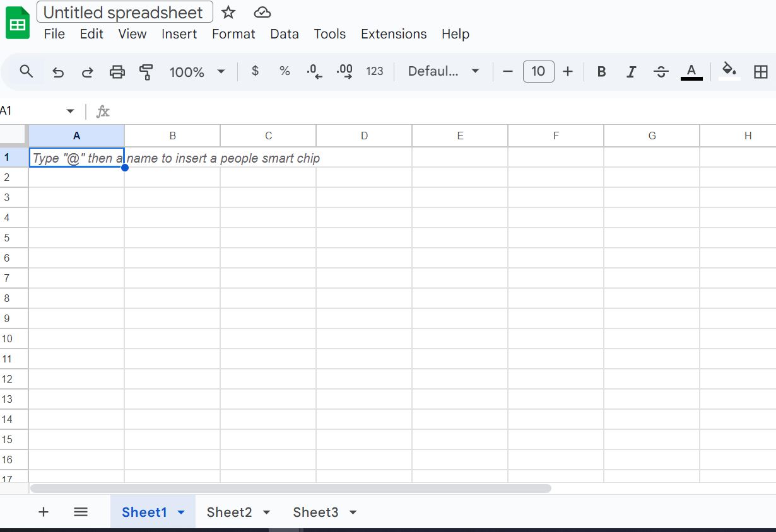Click the print icon

(x=117, y=72)
